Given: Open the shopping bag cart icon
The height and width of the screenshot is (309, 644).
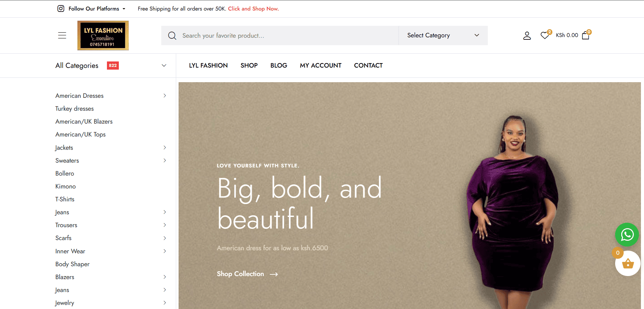Looking at the screenshot, I should (x=586, y=36).
